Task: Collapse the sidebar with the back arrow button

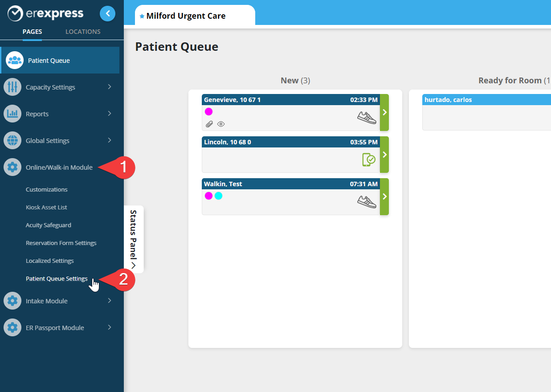Action: click(x=107, y=14)
